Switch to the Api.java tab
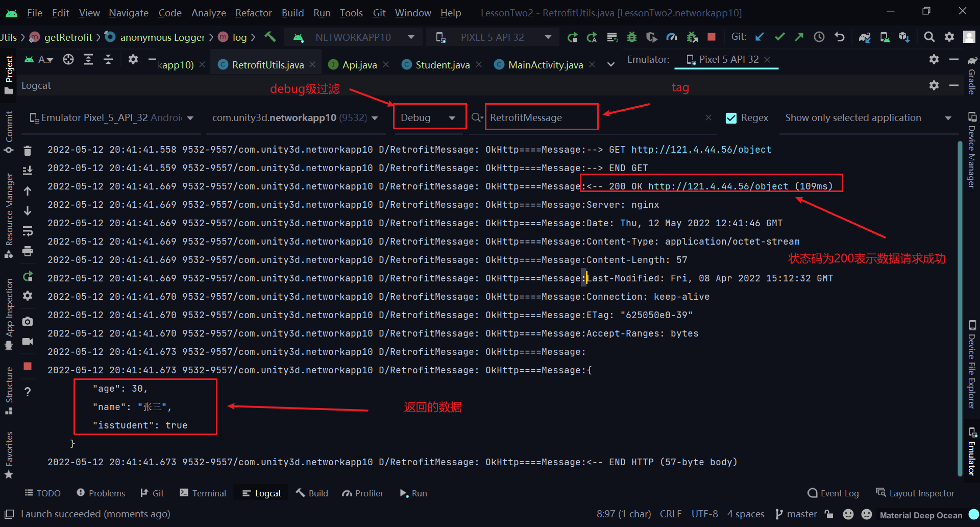This screenshot has width=980, height=527. click(x=359, y=65)
